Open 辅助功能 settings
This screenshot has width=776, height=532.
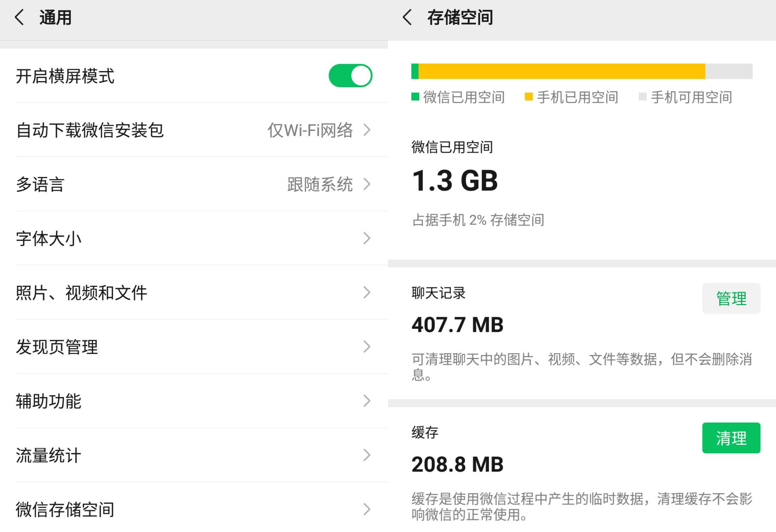tap(194, 401)
